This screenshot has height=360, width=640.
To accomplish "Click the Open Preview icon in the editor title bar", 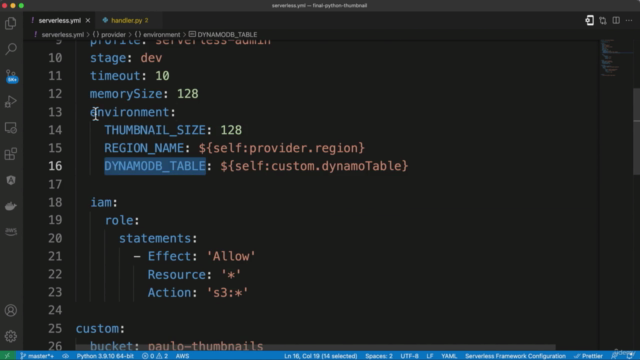I will point(589,20).
